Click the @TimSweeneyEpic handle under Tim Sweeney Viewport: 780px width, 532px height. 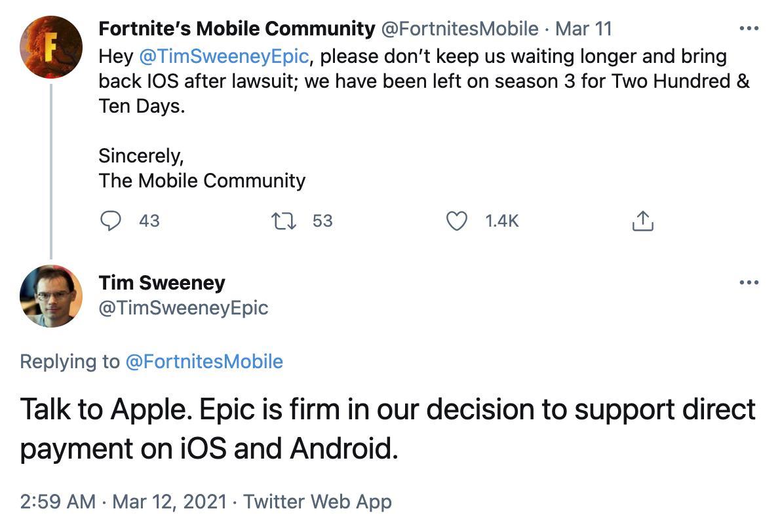point(185,307)
